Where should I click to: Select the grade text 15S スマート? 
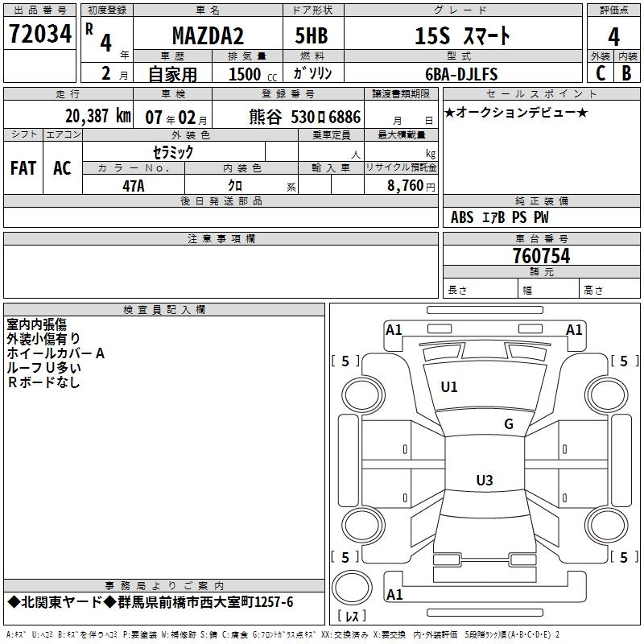[x=462, y=35]
